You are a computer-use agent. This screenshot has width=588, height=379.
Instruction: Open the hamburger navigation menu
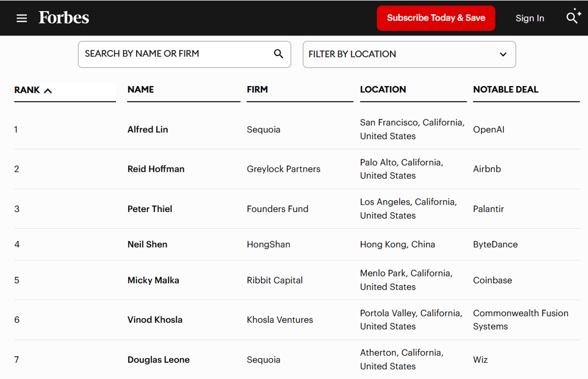22,19
